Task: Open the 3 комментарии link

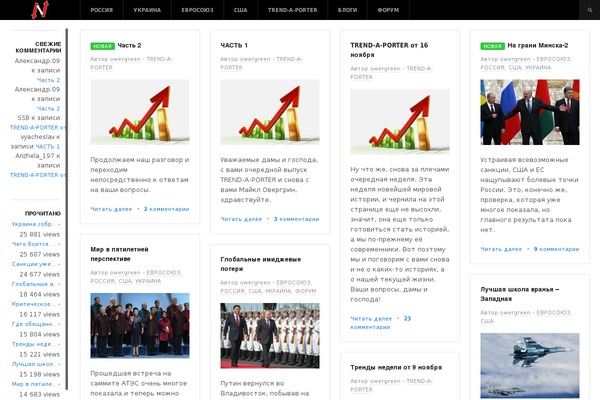Action: (297, 219)
